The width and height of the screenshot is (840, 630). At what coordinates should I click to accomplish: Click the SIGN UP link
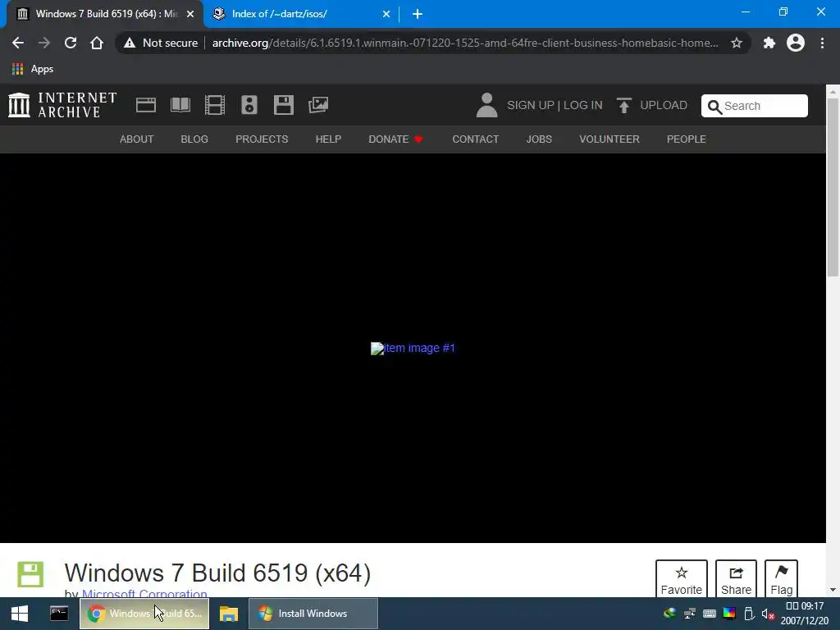pos(531,106)
